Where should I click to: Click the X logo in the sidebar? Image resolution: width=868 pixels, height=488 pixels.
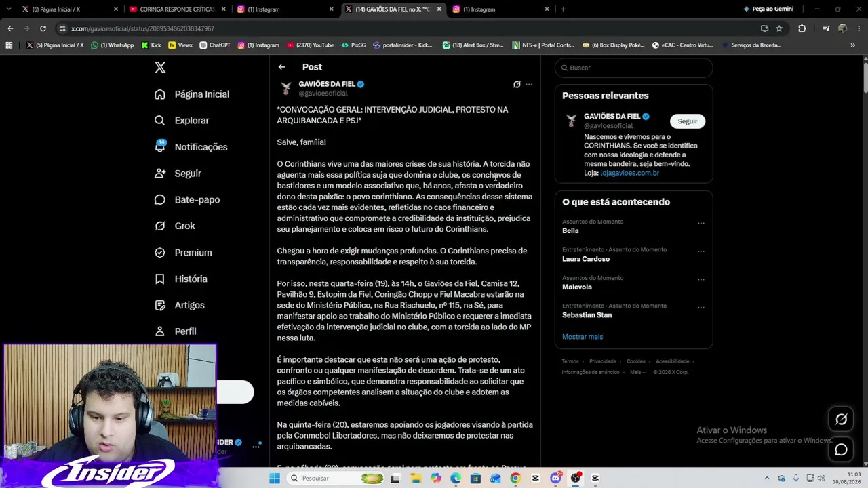pos(160,67)
